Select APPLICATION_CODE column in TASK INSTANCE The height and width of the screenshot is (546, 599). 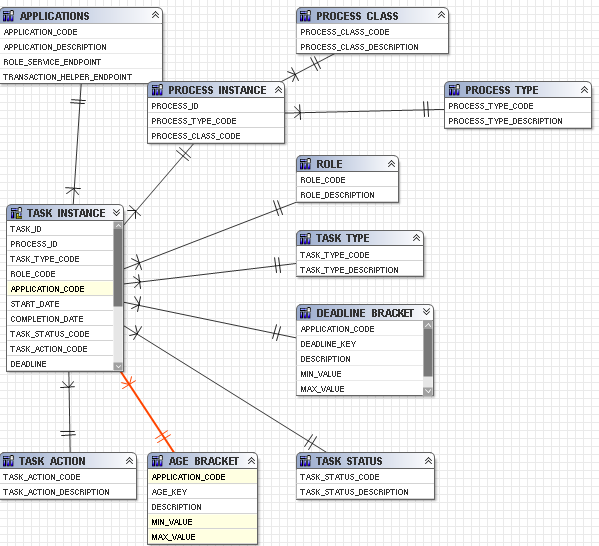[60, 289]
